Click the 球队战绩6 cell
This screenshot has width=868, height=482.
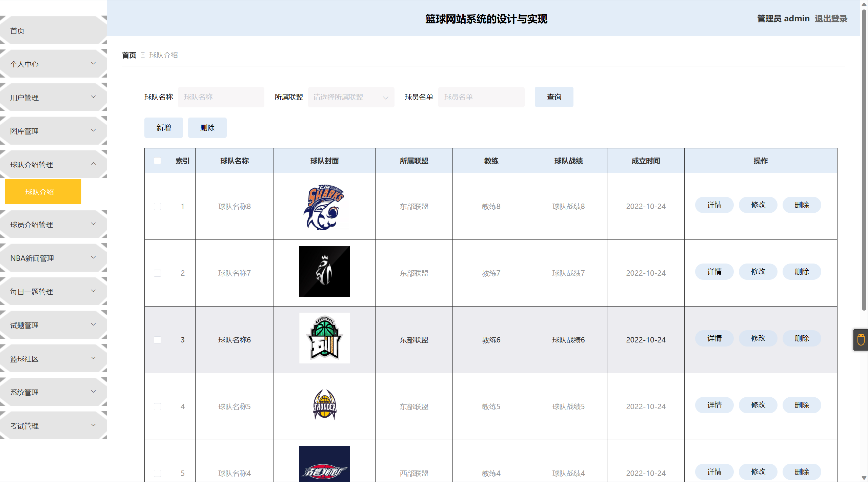(568, 340)
